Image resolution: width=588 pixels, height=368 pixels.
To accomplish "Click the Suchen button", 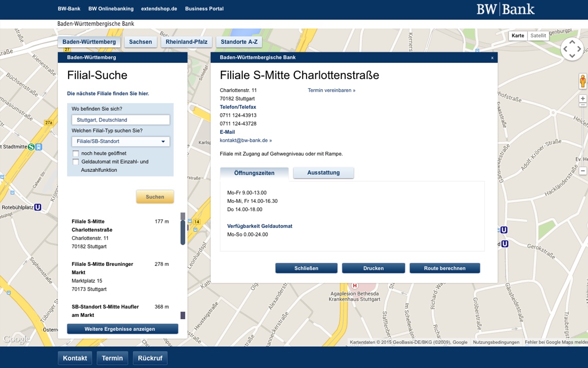I will click(x=155, y=197).
